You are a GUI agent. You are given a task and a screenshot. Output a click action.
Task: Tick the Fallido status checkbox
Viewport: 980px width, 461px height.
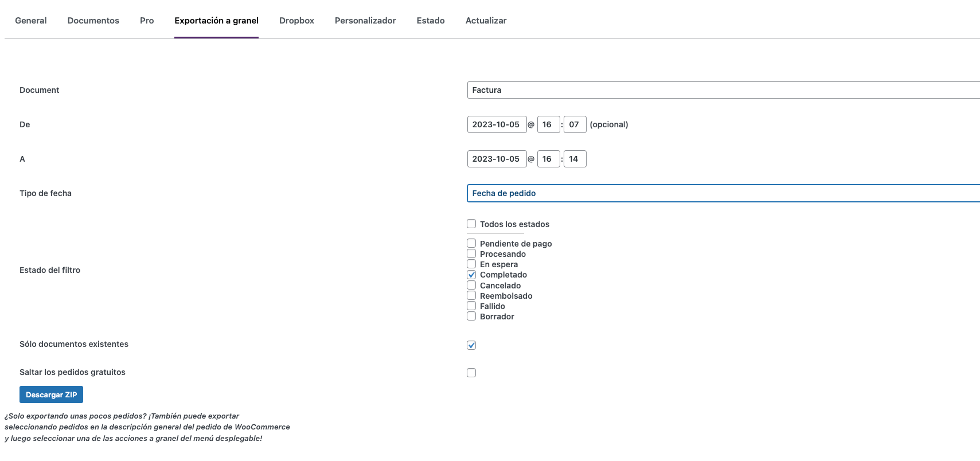click(471, 306)
